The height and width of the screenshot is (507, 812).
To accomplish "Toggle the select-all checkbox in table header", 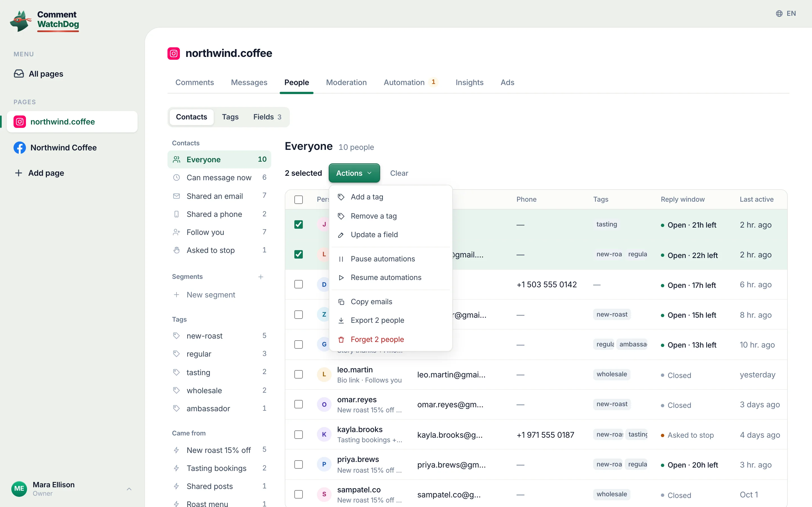I will click(x=298, y=199).
